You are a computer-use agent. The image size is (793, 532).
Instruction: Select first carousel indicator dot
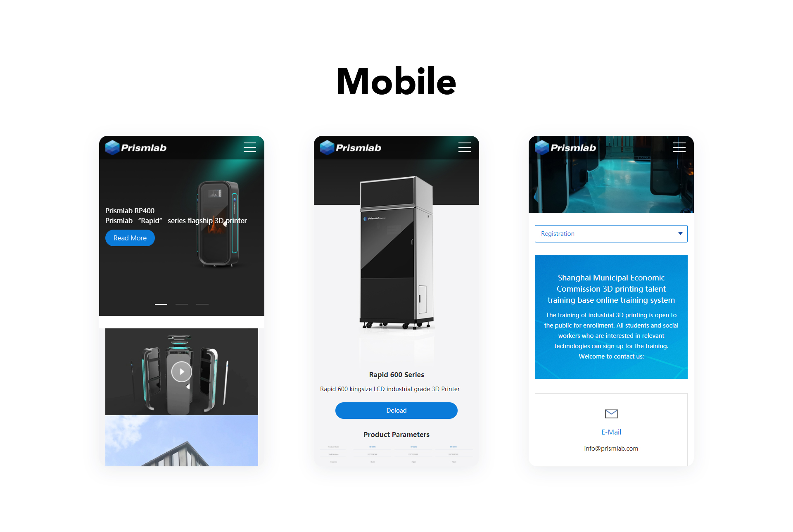pyautogui.click(x=161, y=304)
